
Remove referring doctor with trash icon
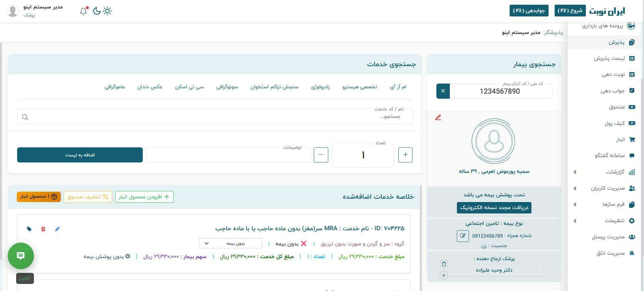[444, 264]
